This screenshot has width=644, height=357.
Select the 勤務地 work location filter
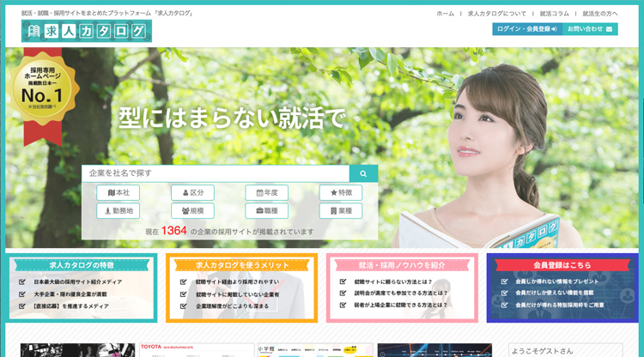coord(118,210)
